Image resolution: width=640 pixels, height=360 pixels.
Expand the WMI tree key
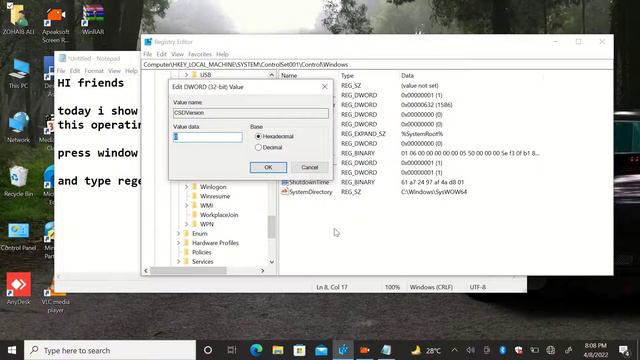click(186, 206)
